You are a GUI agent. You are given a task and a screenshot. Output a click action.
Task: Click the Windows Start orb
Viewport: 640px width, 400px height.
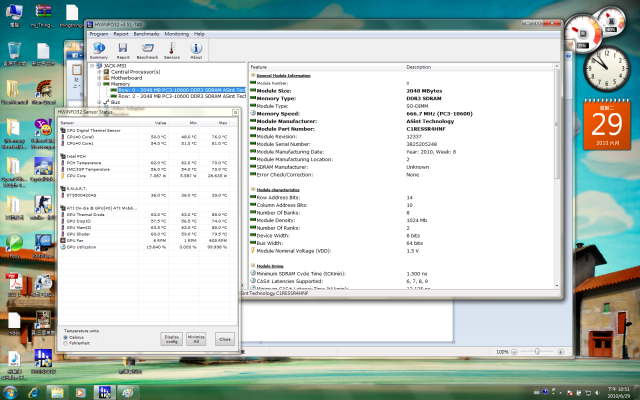click(10, 393)
